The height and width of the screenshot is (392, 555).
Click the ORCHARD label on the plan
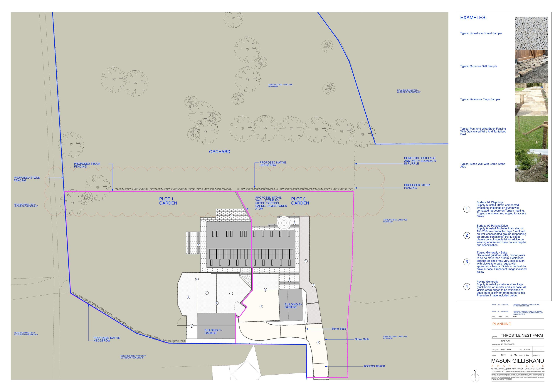point(219,152)
